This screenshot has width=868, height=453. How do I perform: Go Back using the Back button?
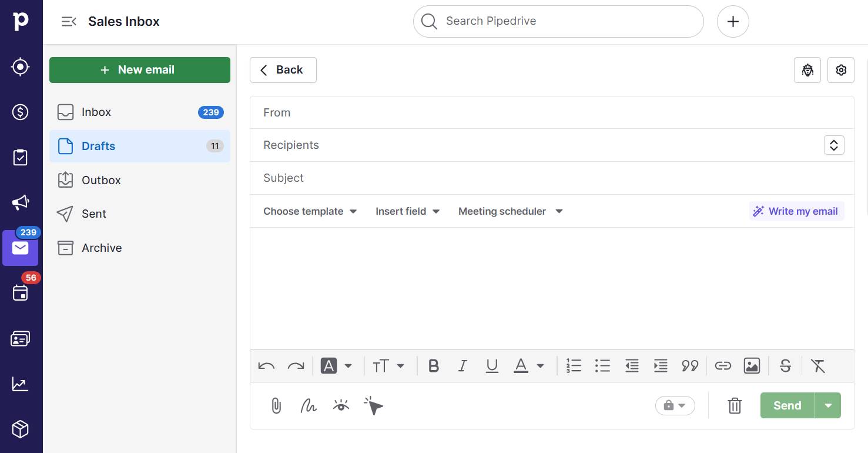(283, 69)
